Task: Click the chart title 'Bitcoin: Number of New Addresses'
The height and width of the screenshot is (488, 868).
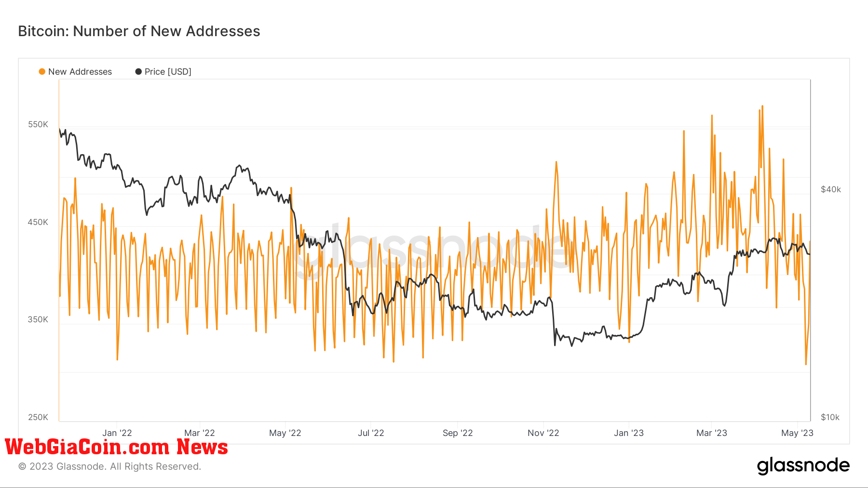Action: point(139,31)
